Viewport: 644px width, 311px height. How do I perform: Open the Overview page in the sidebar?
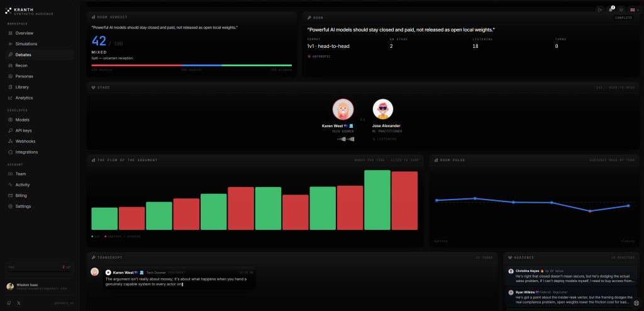40,33
